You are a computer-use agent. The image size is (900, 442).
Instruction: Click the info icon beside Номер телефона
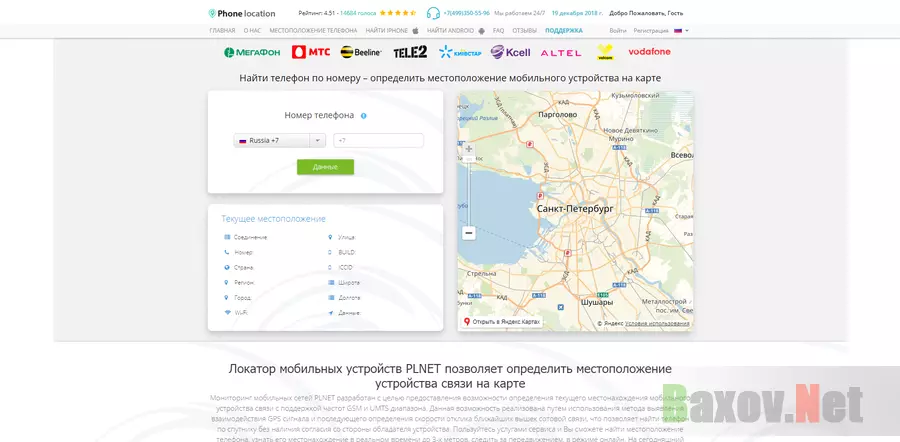tap(363, 116)
